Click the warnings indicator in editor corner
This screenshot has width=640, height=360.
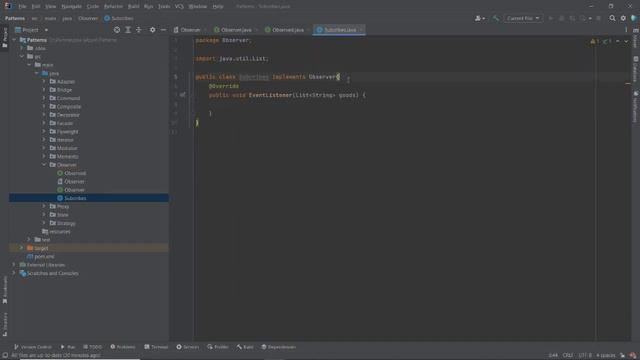[x=595, y=41]
